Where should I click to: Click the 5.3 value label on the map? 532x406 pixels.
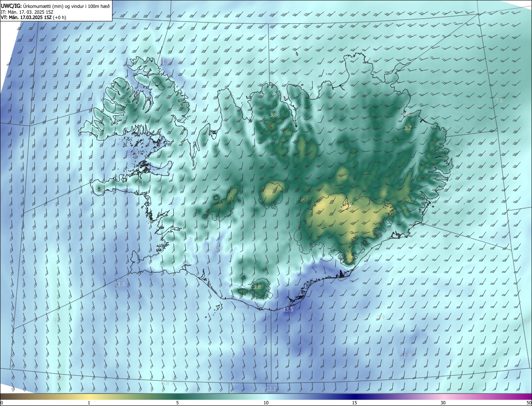[128, 102]
